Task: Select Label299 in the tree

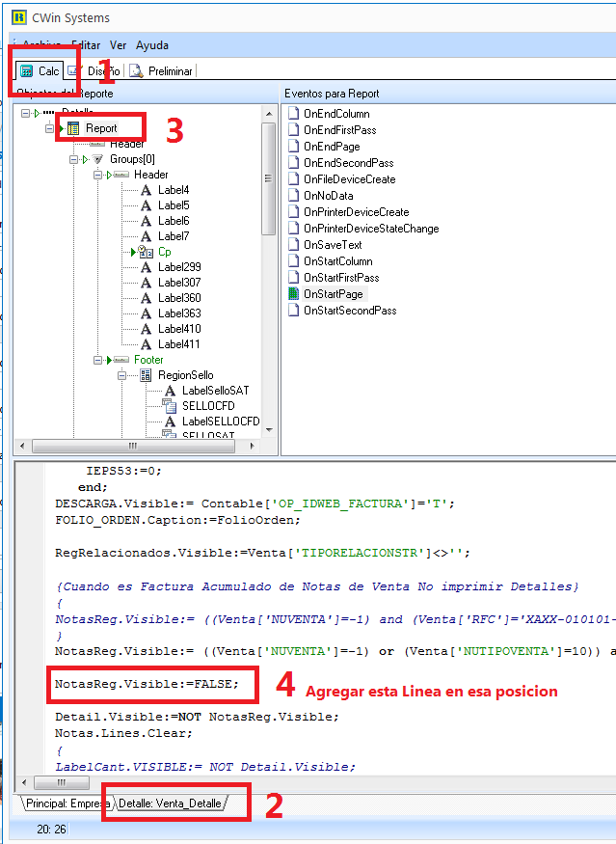Action: click(x=179, y=267)
